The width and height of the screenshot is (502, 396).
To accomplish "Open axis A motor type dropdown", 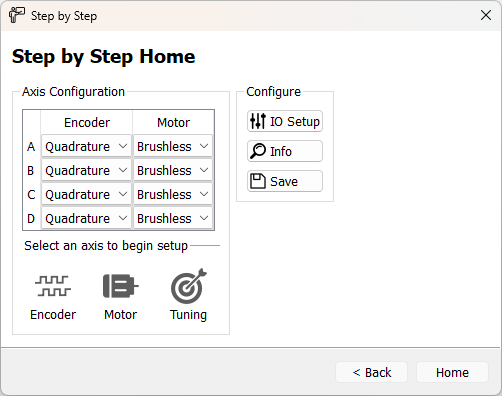I will pyautogui.click(x=173, y=146).
